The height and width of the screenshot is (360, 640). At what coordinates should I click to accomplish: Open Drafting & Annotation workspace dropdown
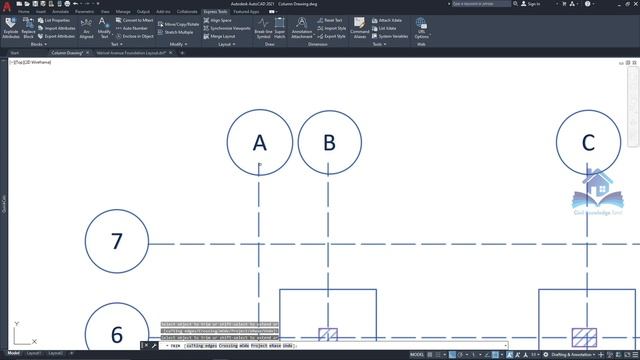pos(574,355)
